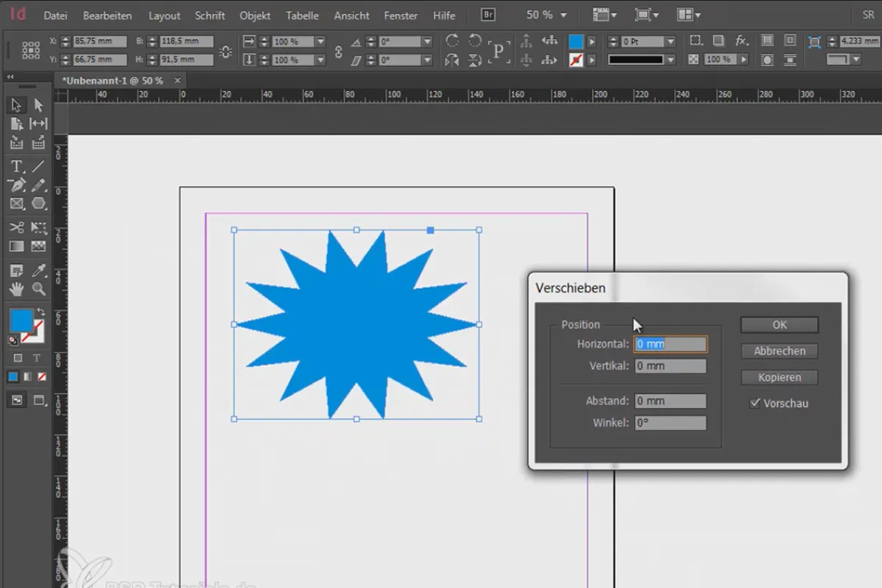Select the Type tool
882x588 pixels.
[x=17, y=167]
